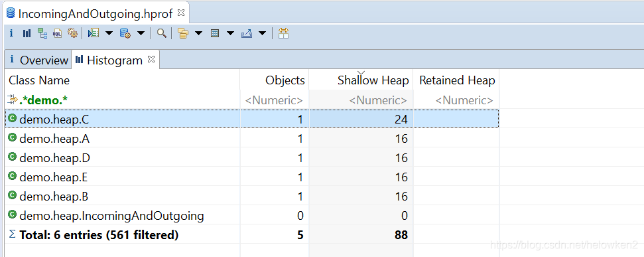This screenshot has width=644, height=257.
Task: Select the demo.heap.A row
Action: tap(252, 139)
